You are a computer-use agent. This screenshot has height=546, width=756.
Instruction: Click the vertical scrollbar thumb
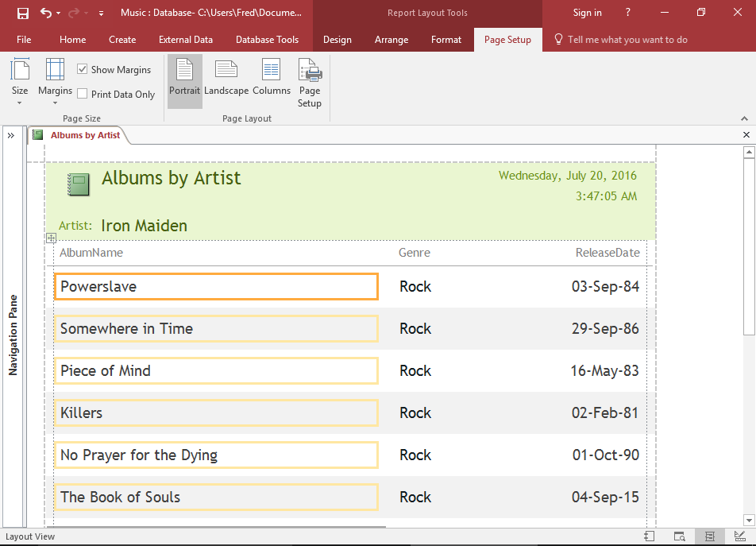(x=749, y=246)
